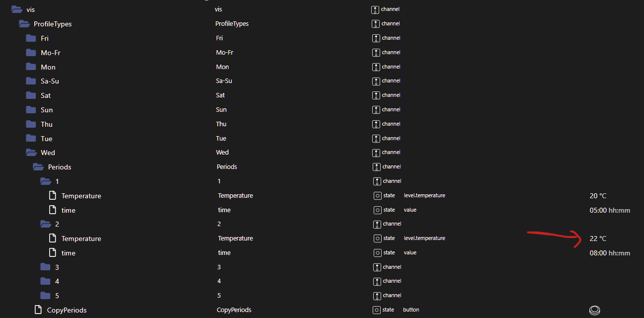644x318 pixels.
Task: Click the 05:00 hh:mm time value
Action: point(610,210)
